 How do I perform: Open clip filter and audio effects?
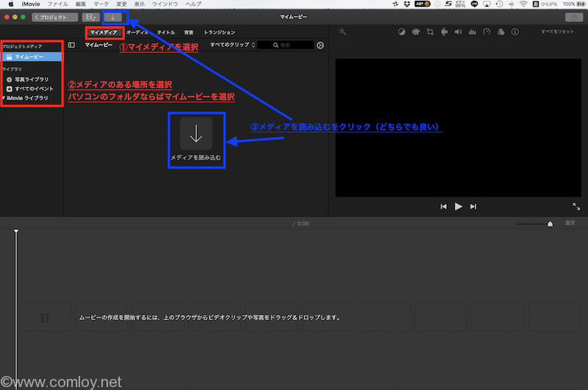tap(501, 32)
